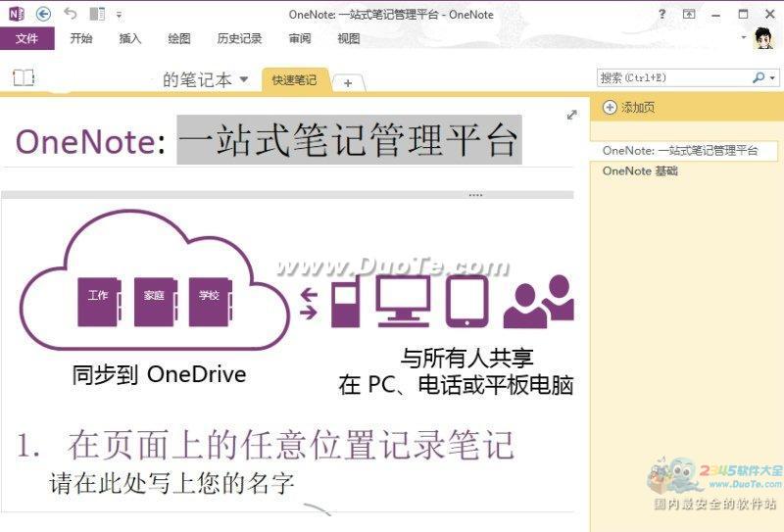The image size is (784, 532).
Task: Click the Back navigation arrow icon
Action: [43, 14]
